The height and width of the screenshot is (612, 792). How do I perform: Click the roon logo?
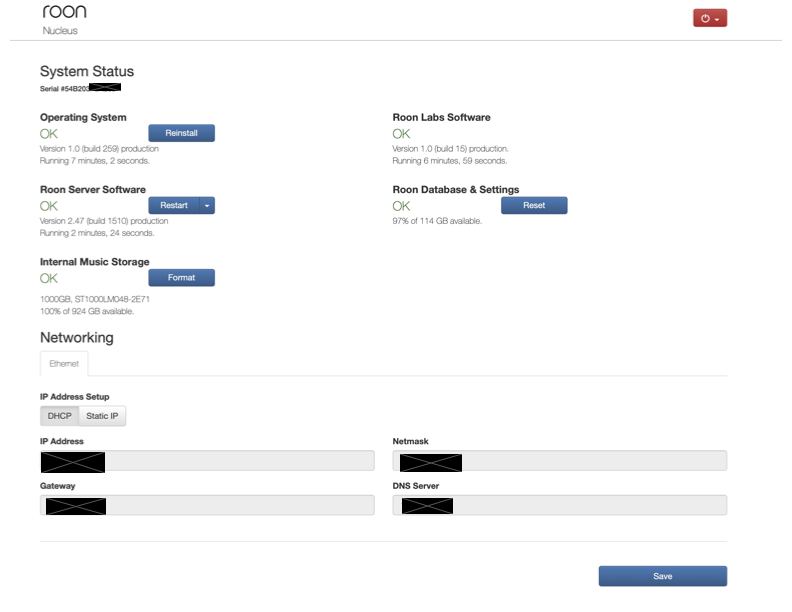click(x=65, y=12)
